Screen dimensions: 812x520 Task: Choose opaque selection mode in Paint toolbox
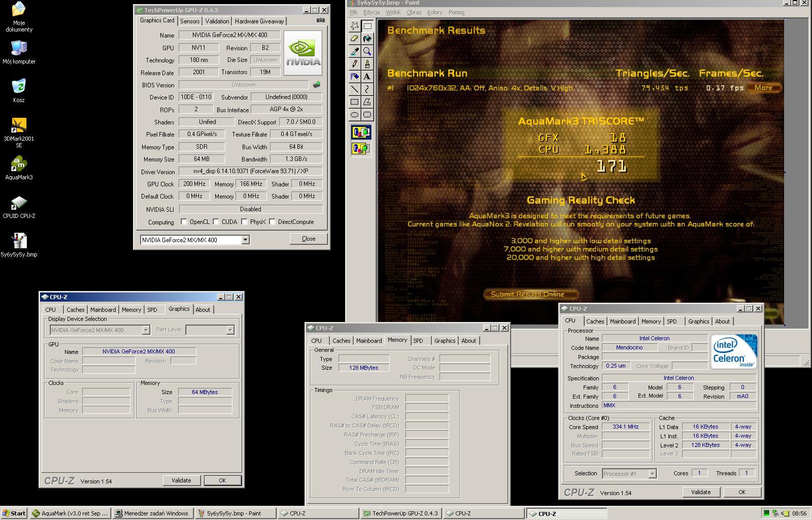361,133
